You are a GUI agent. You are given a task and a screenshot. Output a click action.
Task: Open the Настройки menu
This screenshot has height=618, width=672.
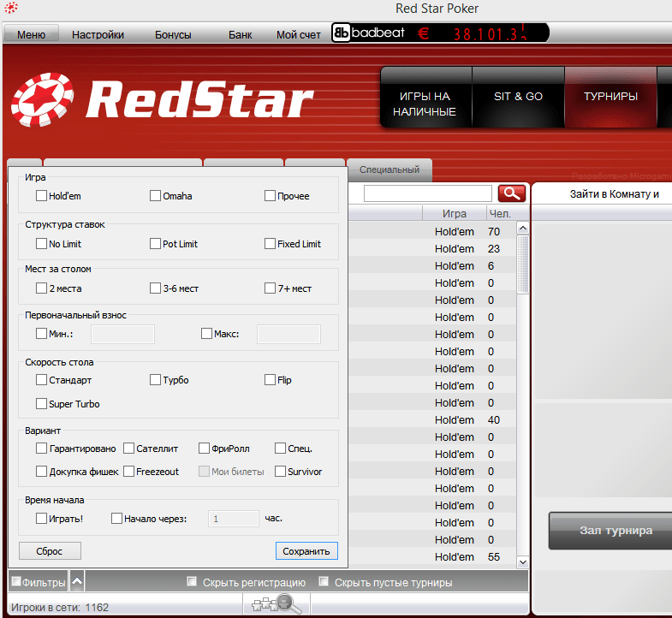[x=98, y=34]
